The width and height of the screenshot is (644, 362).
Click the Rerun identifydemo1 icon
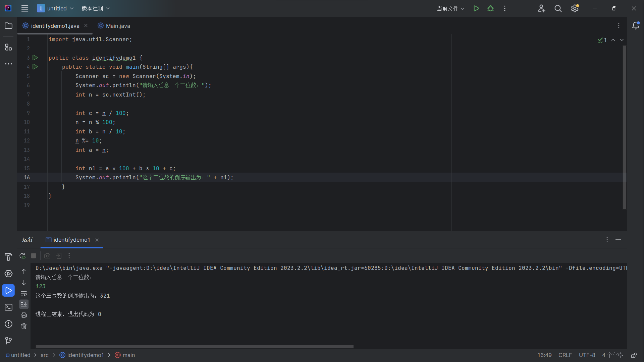(x=22, y=256)
